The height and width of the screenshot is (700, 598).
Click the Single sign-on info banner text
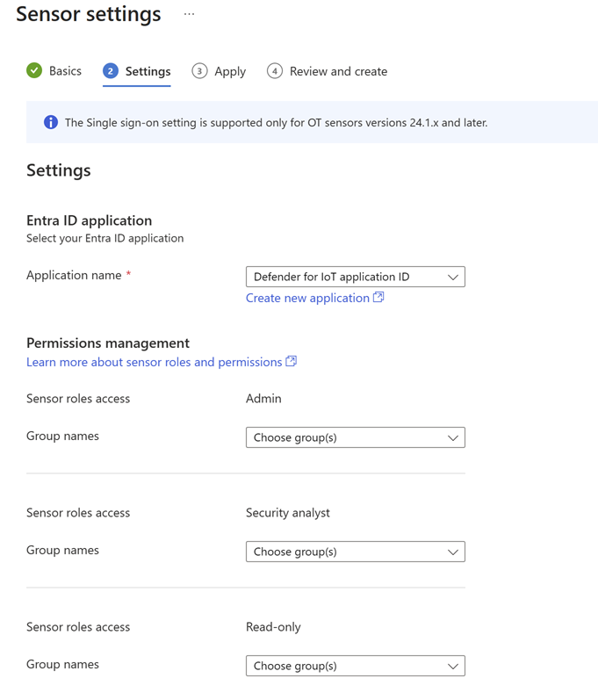pyautogui.click(x=276, y=123)
